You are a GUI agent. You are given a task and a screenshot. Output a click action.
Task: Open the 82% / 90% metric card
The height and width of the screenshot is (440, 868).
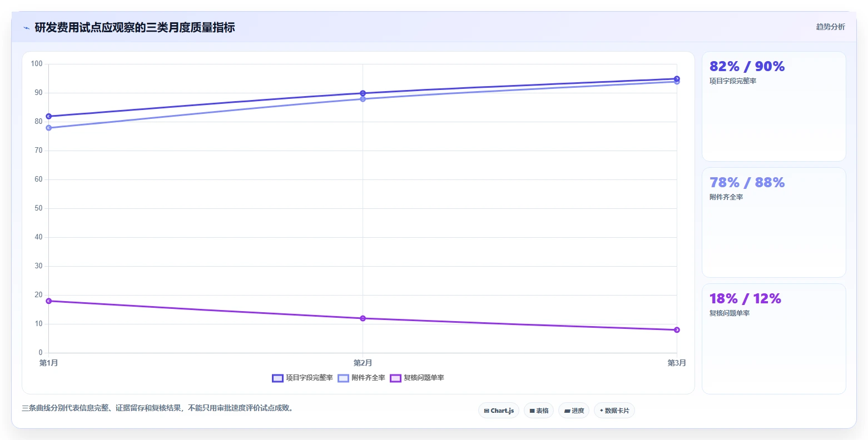pos(774,107)
